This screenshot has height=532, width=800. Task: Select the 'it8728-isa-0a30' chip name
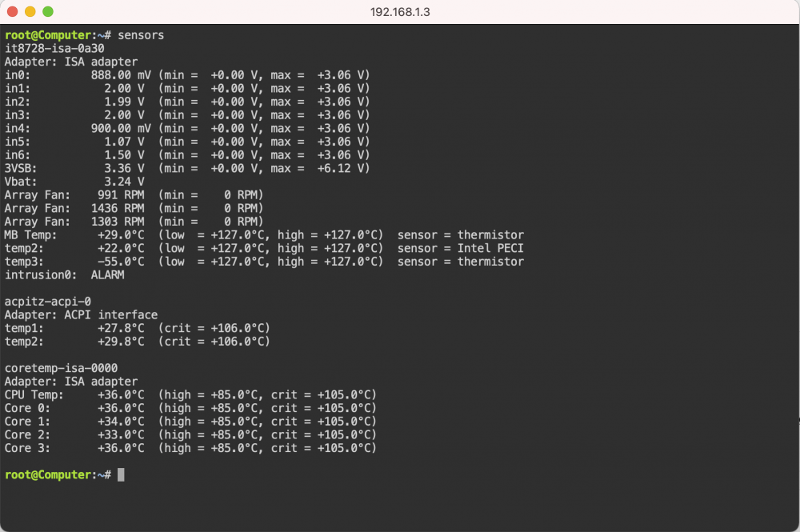(54, 49)
